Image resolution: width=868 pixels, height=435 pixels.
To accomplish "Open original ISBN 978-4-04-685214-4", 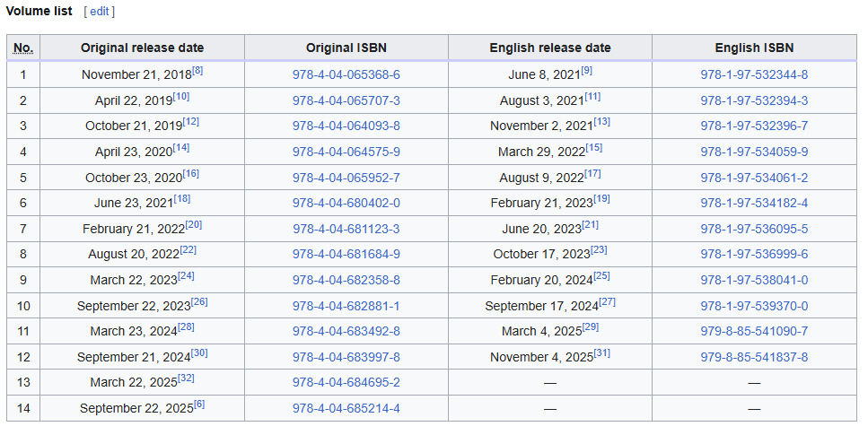I will (x=346, y=408).
